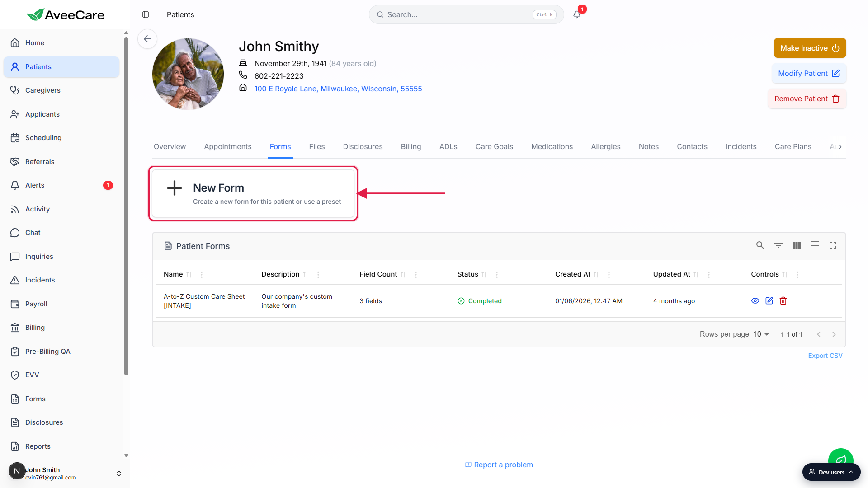Open search in Patient Forms table
The width and height of the screenshot is (868, 488).
click(x=760, y=245)
